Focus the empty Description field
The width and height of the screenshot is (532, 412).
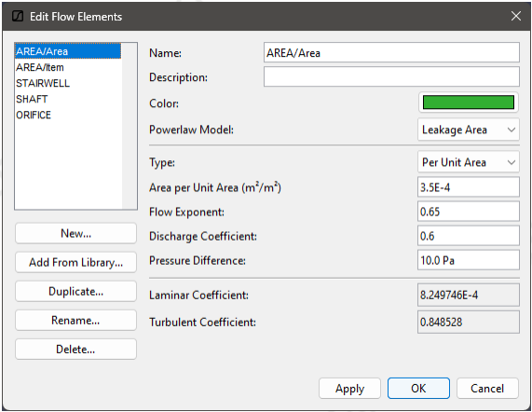coord(391,76)
